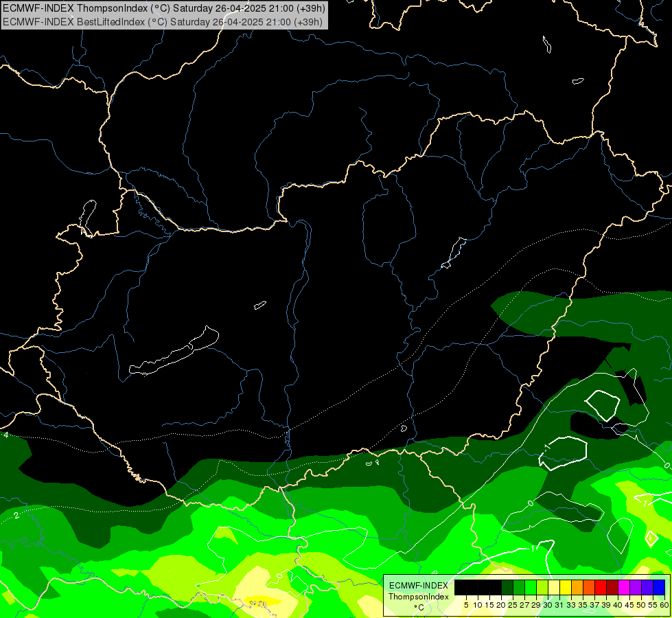The height and width of the screenshot is (618, 672).
Task: Click the ThompsonIndex title line at top
Action: [164, 8]
